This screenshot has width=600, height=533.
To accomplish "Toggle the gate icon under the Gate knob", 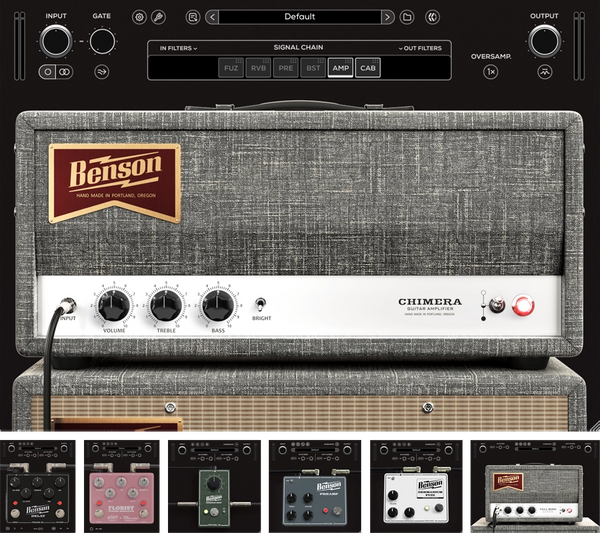I will [102, 72].
